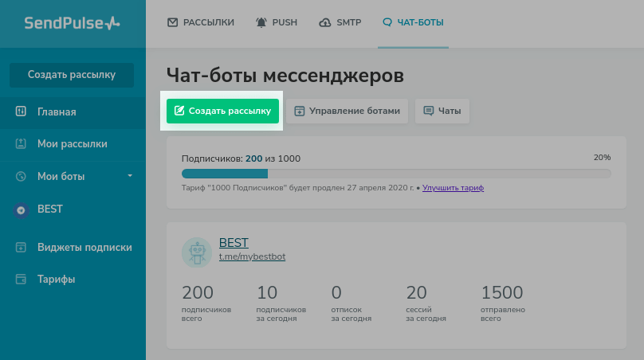
Task: Click the green Создать рассылку button
Action: coord(222,111)
